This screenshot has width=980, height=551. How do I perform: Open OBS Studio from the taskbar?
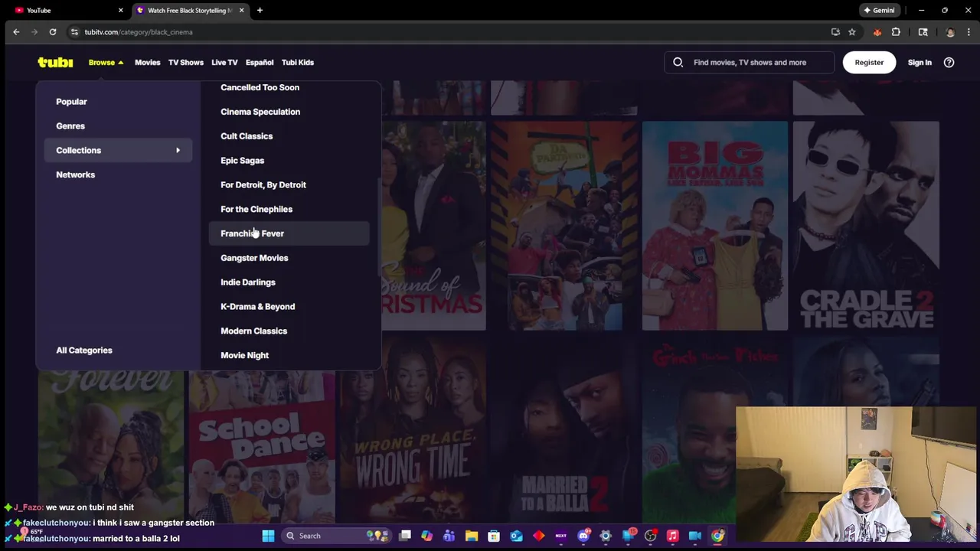click(650, 536)
